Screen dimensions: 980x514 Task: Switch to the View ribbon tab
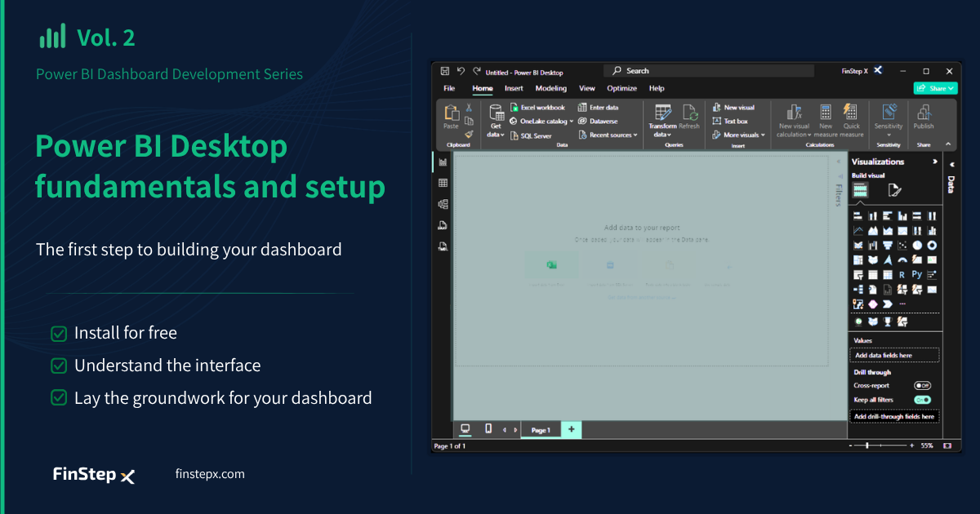click(x=587, y=88)
